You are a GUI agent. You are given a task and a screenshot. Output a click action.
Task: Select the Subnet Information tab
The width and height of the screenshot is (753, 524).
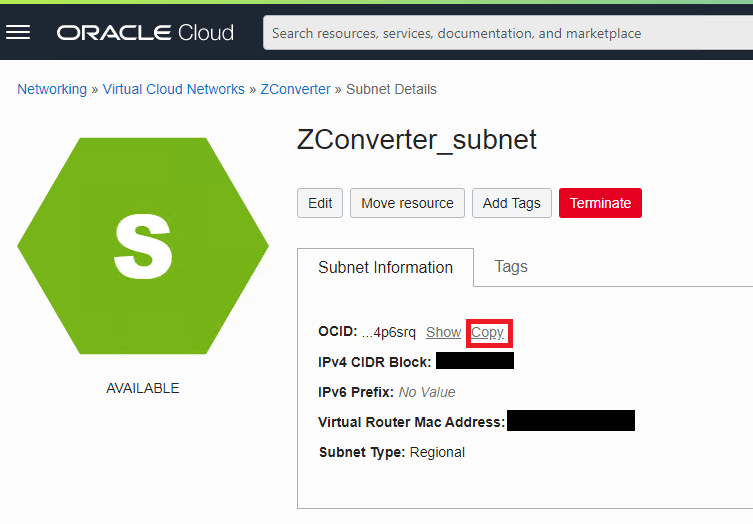(385, 268)
